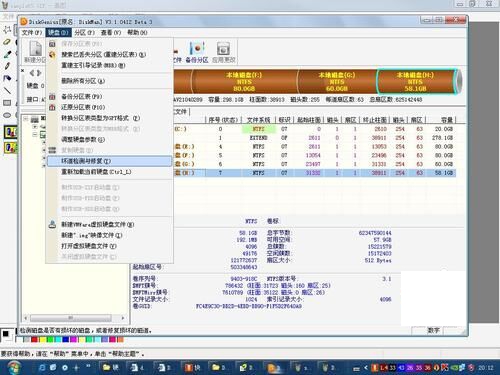Open the 帮助(H) menu
Viewport: 500px width, 375px height.
tap(137, 32)
